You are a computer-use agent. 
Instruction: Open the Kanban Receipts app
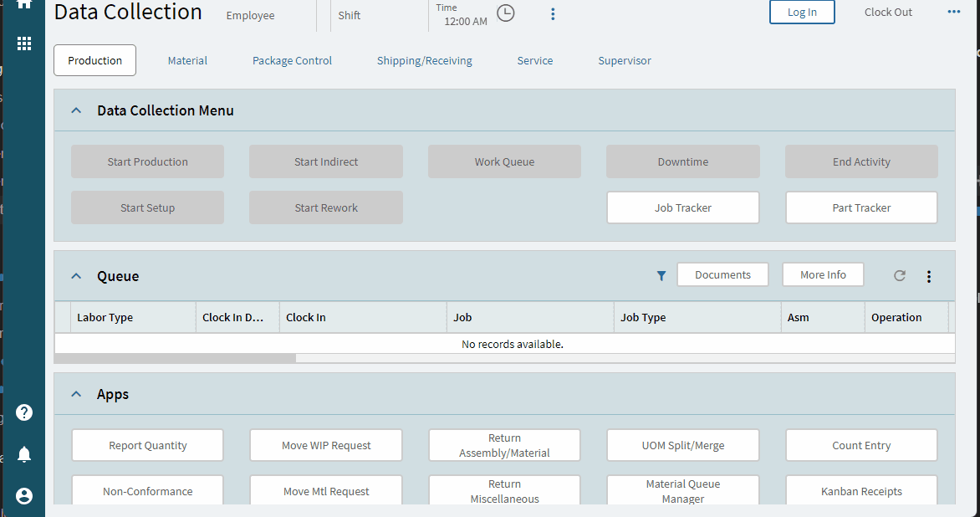click(861, 490)
